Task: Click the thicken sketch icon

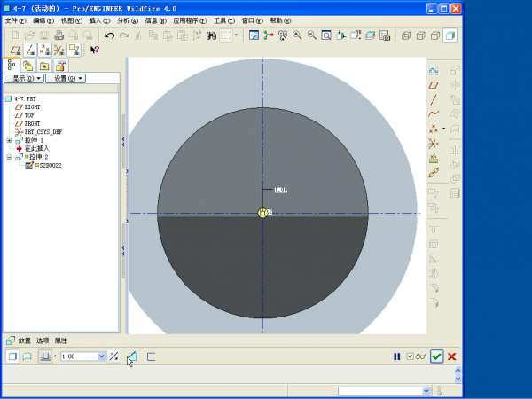Action: pos(151,356)
